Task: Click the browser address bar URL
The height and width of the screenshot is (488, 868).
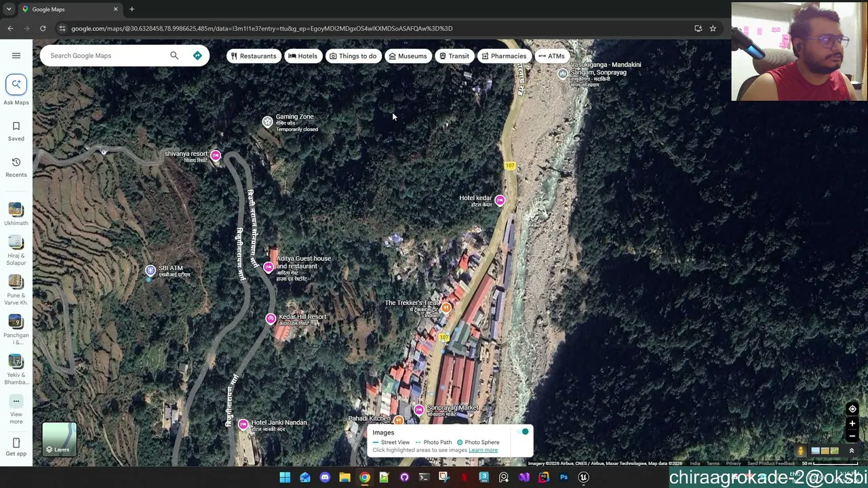Action: [262, 28]
